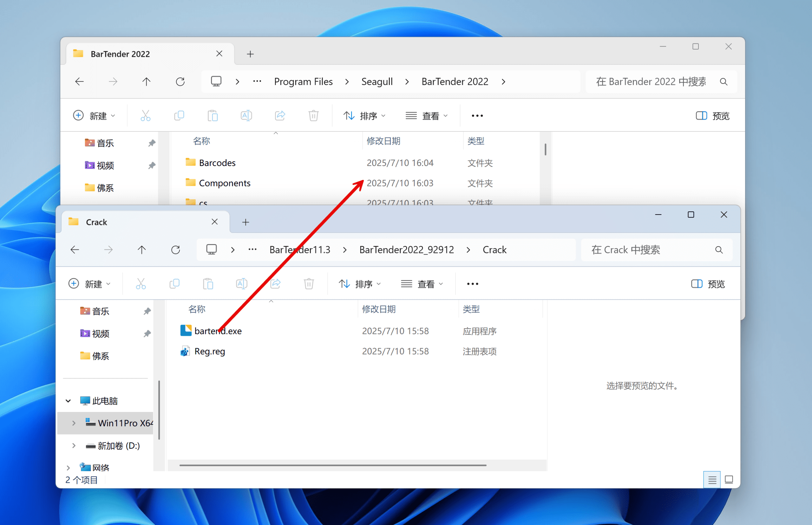The width and height of the screenshot is (812, 525).
Task: Click Up arrow in BarTender 2022 window
Action: pos(146,82)
